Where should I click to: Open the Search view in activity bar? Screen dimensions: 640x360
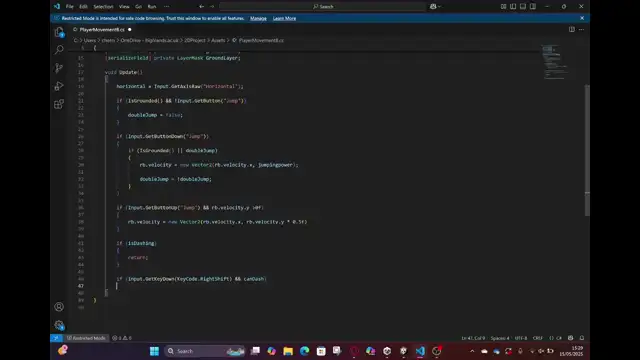[x=59, y=50]
